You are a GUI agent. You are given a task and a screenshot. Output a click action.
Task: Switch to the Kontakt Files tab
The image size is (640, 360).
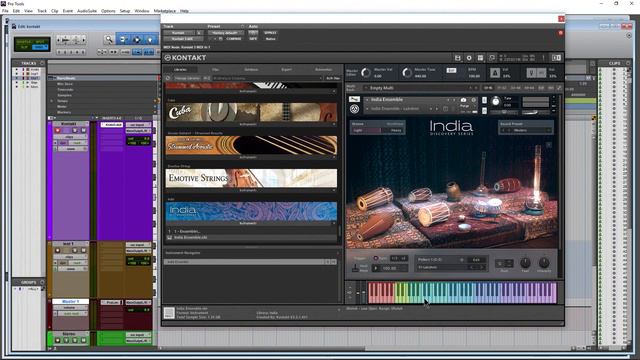tap(215, 69)
